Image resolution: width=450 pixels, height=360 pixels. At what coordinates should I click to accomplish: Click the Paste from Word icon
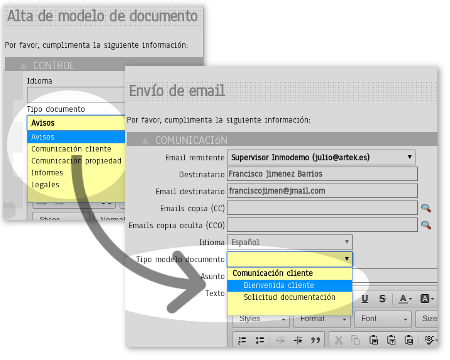pos(408,340)
